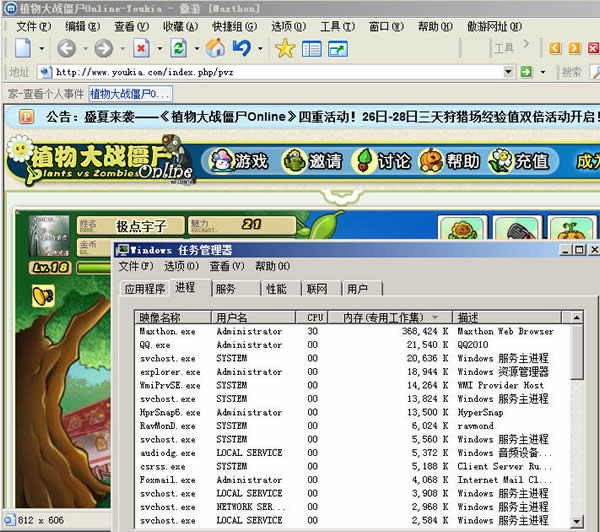Sort processes by 映像名称 column header
Screen dimensions: 600x532
[173, 317]
